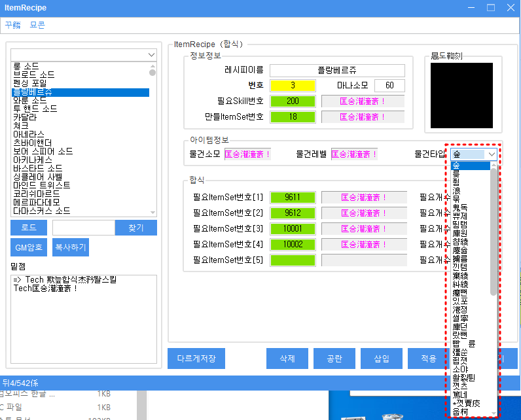This screenshot has width=521, height=420.
Task: Select 와룬 소드 in the recipe list
Action: 29,100
